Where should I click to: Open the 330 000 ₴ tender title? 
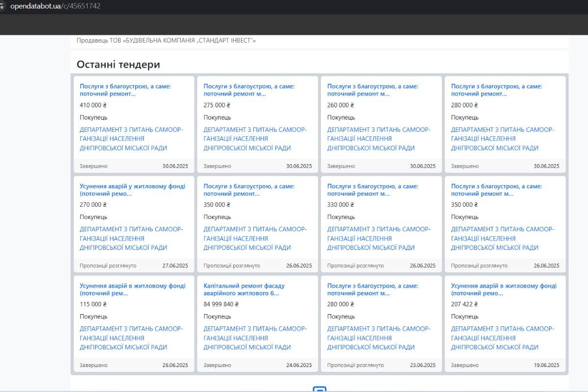(x=372, y=190)
